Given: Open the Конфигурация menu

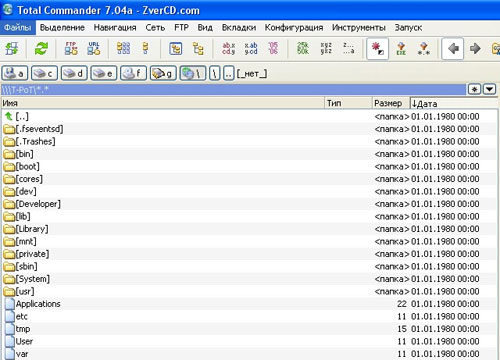Looking at the screenshot, I should (294, 27).
